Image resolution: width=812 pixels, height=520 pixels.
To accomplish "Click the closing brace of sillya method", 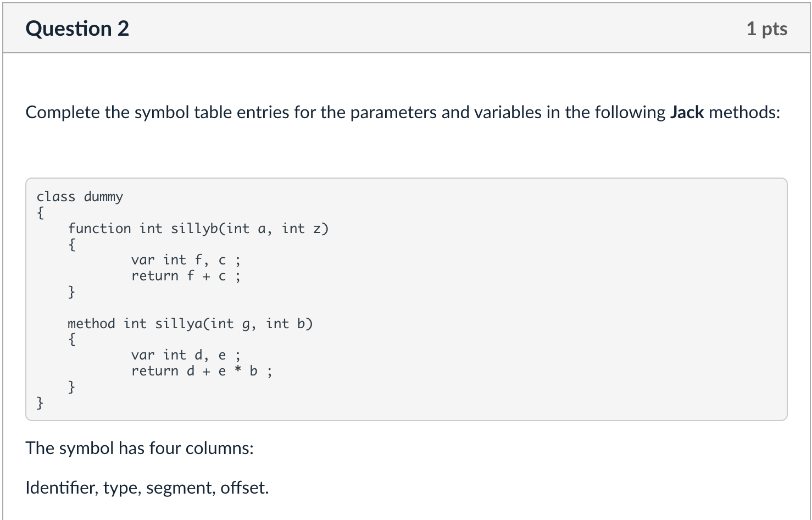I will [x=71, y=387].
